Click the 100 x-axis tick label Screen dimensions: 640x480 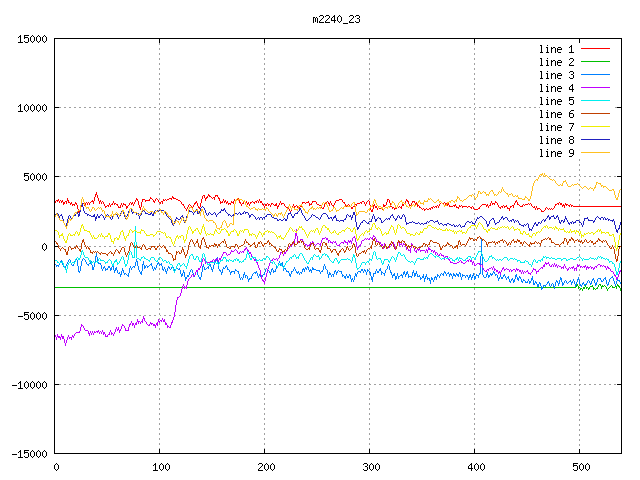tap(159, 467)
